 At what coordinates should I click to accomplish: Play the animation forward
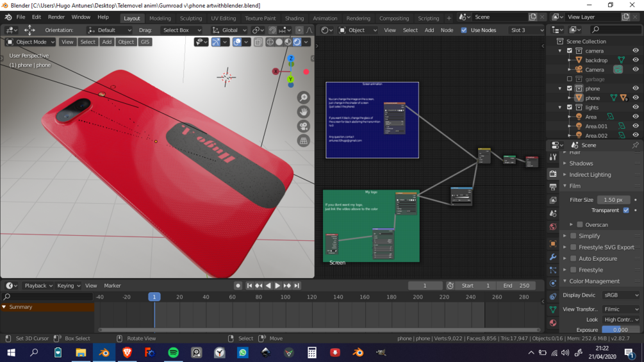click(277, 286)
